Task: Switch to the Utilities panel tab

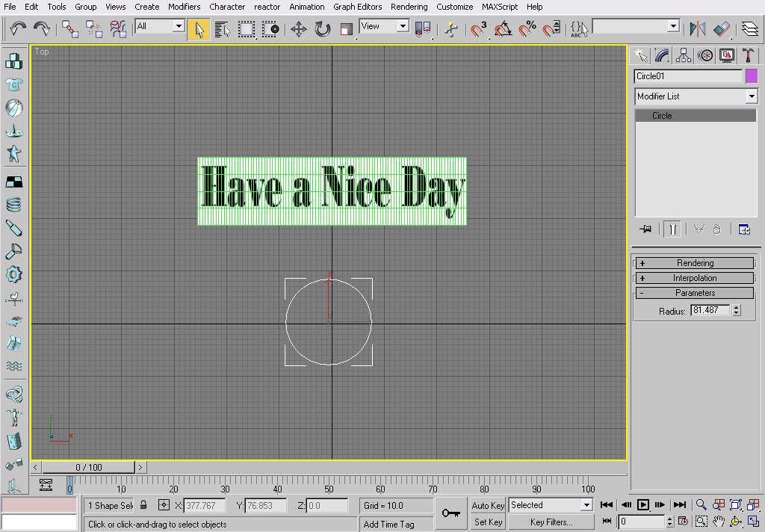Action: click(748, 55)
